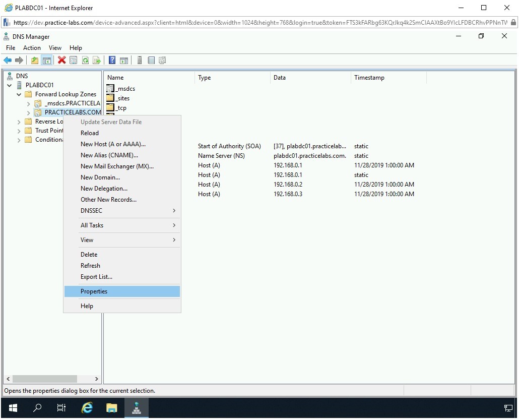
Task: Toggle Show/Hide Console Tree toolbar icon
Action: click(47, 61)
